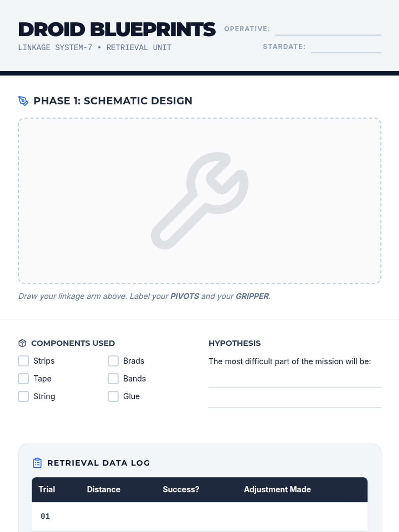This screenshot has width=399, height=532.
Task: Check the Strips checkbox
Action: [x=23, y=361]
